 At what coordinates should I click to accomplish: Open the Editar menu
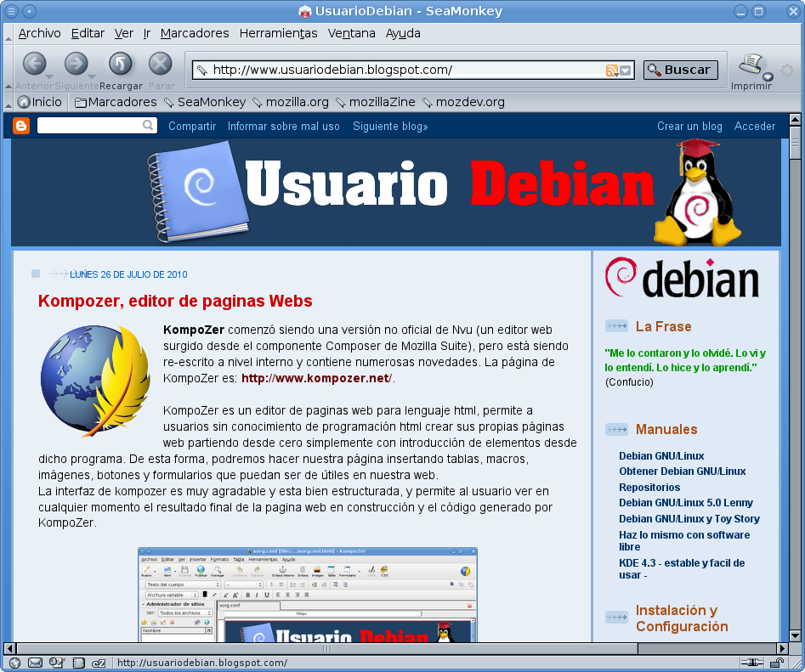pos(88,33)
